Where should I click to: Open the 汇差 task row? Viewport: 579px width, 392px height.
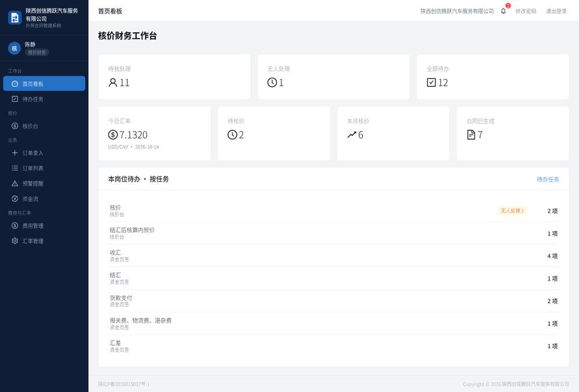334,346
